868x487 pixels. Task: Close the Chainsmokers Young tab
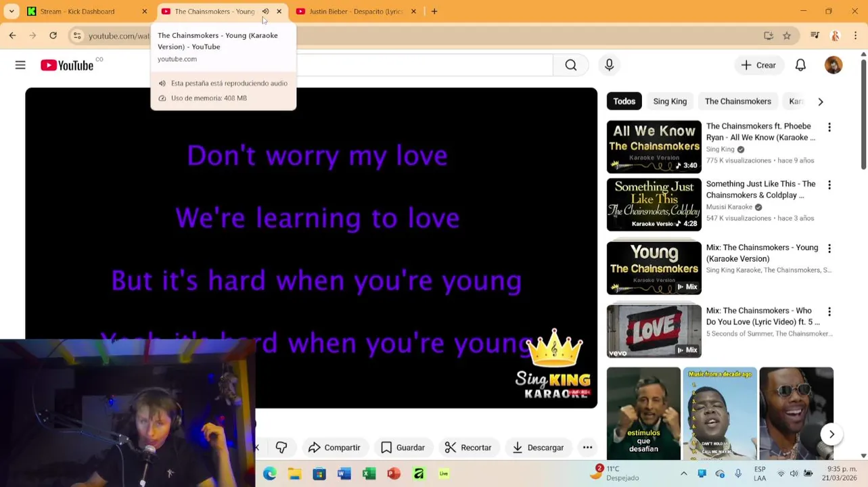[279, 11]
